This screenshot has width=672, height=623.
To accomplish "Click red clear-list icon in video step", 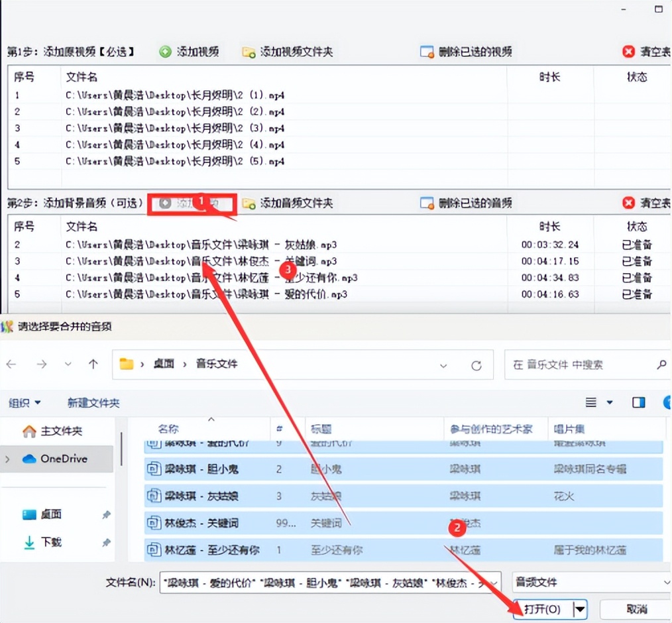I will coord(628,52).
